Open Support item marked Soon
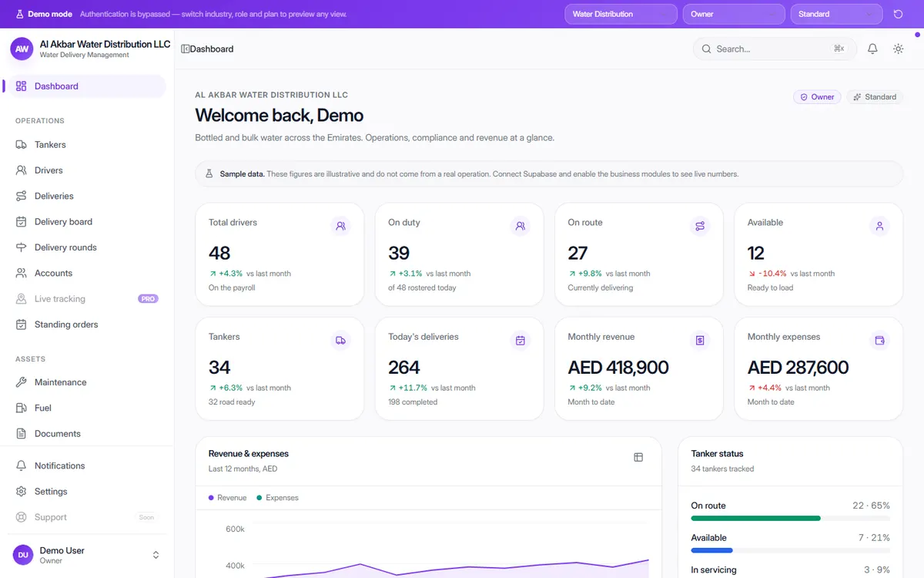The width and height of the screenshot is (924, 578). [x=85, y=517]
